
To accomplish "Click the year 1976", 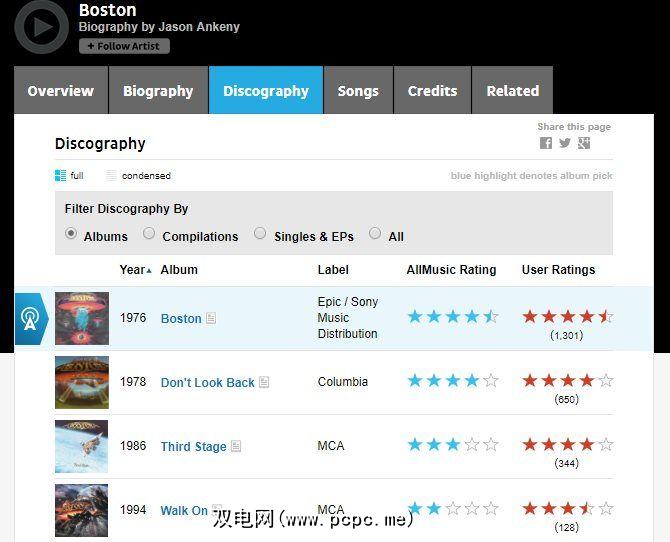I will (133, 318).
